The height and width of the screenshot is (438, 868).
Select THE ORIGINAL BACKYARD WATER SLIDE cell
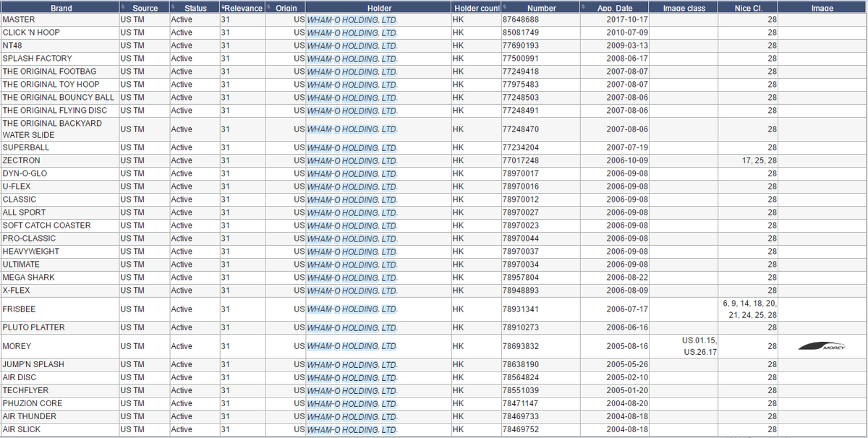click(60, 129)
